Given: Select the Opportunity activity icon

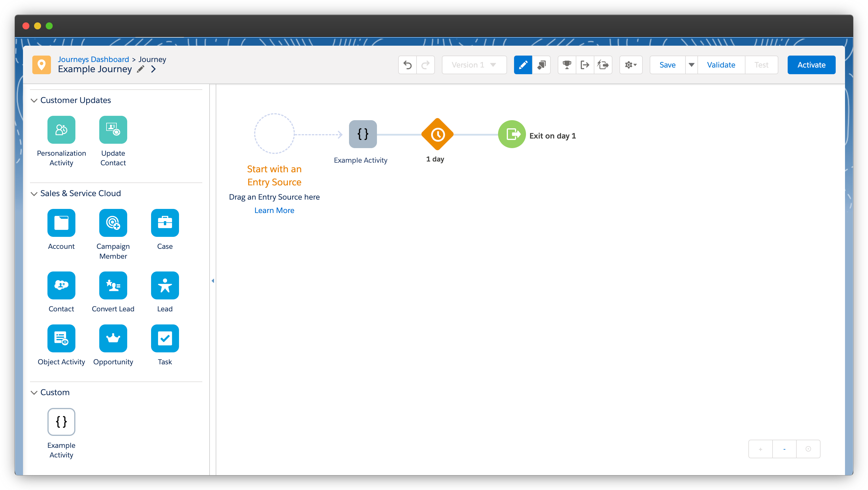Looking at the screenshot, I should point(113,338).
